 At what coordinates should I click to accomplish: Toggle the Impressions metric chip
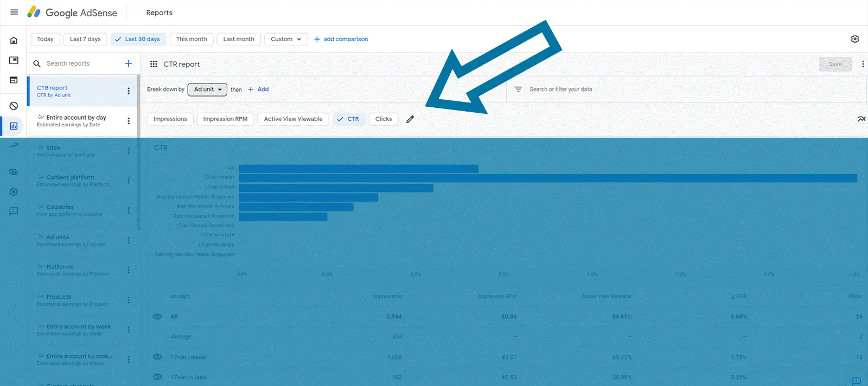(x=170, y=119)
